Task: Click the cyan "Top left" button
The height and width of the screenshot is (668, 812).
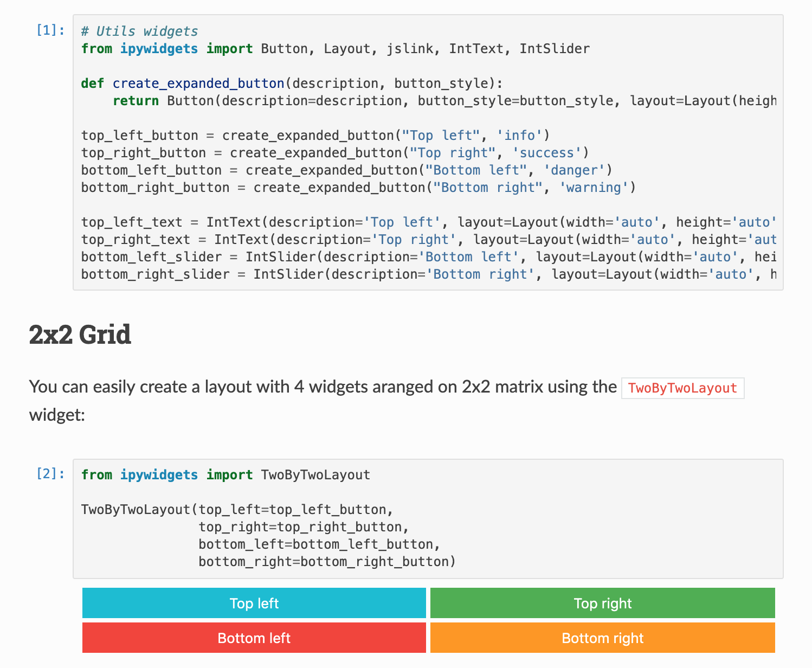Action: tap(254, 603)
